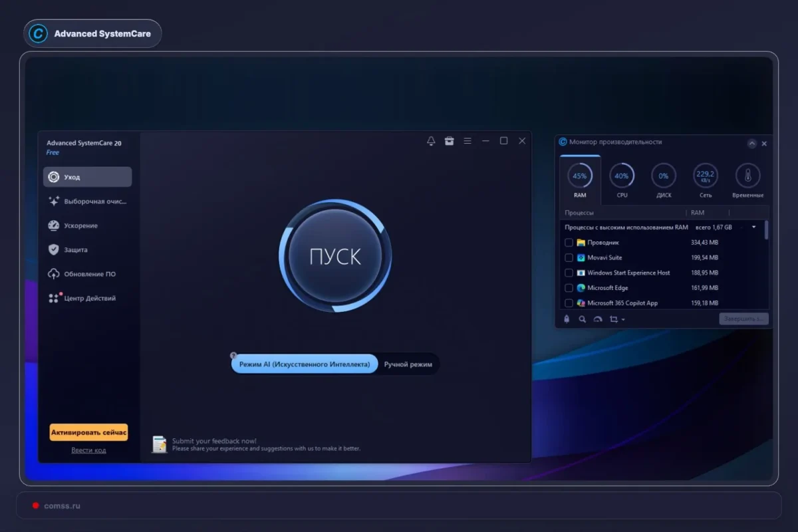
Task: Select the CPU tab in performance monitor
Action: click(622, 180)
